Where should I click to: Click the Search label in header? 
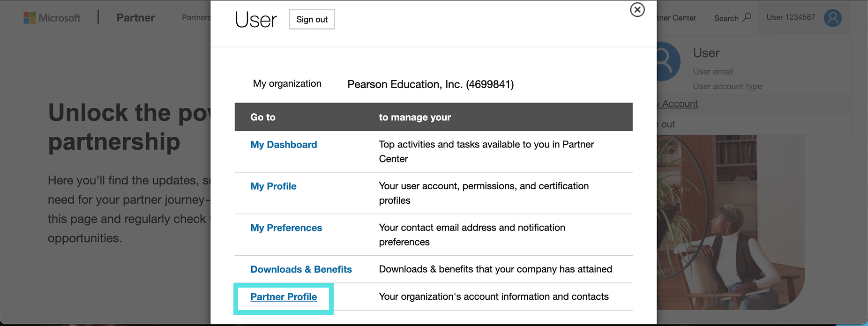click(726, 18)
